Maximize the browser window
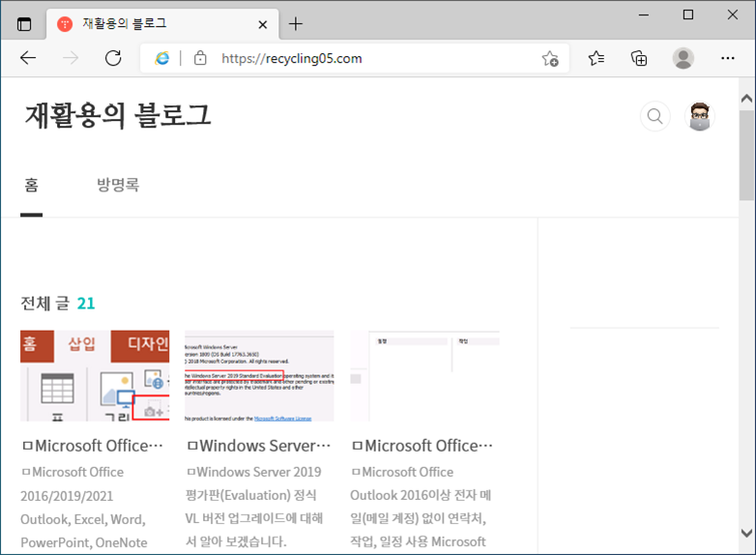The image size is (756, 555). [688, 15]
